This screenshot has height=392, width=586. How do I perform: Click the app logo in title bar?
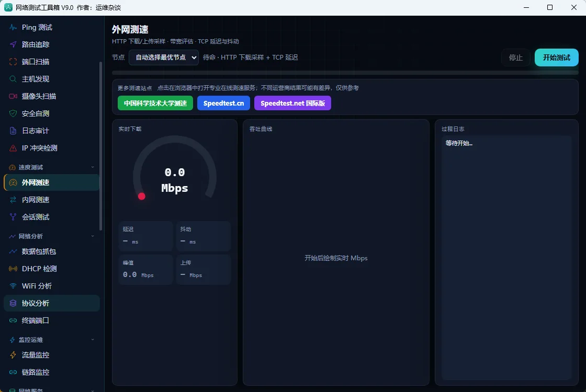pyautogui.click(x=8, y=7)
